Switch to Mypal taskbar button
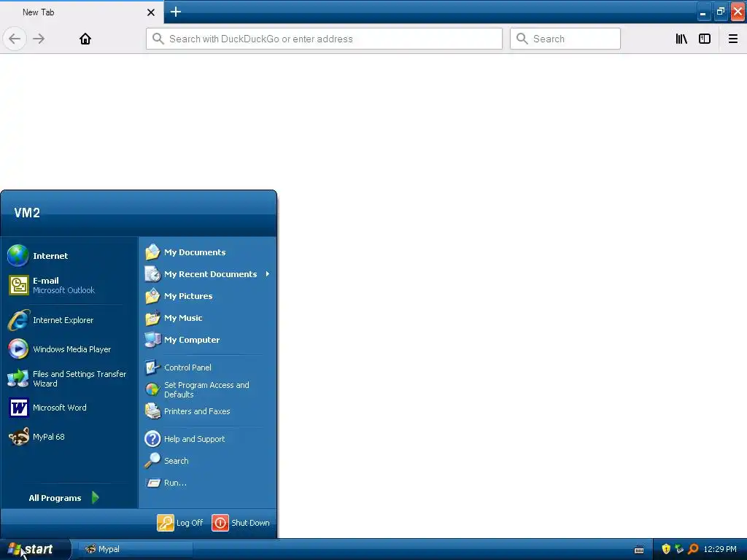This screenshot has height=560, width=747. point(135,549)
